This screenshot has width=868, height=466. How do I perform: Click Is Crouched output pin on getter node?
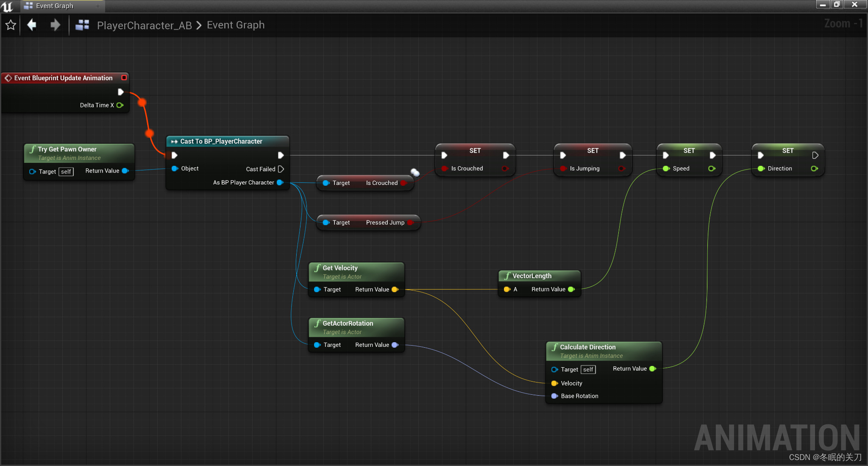click(x=403, y=183)
